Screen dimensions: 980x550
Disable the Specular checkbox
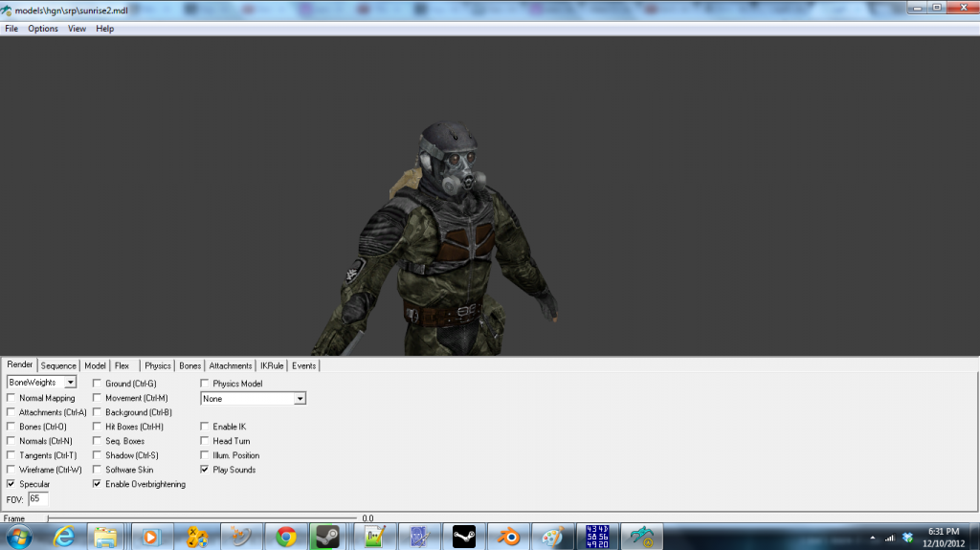click(x=11, y=484)
